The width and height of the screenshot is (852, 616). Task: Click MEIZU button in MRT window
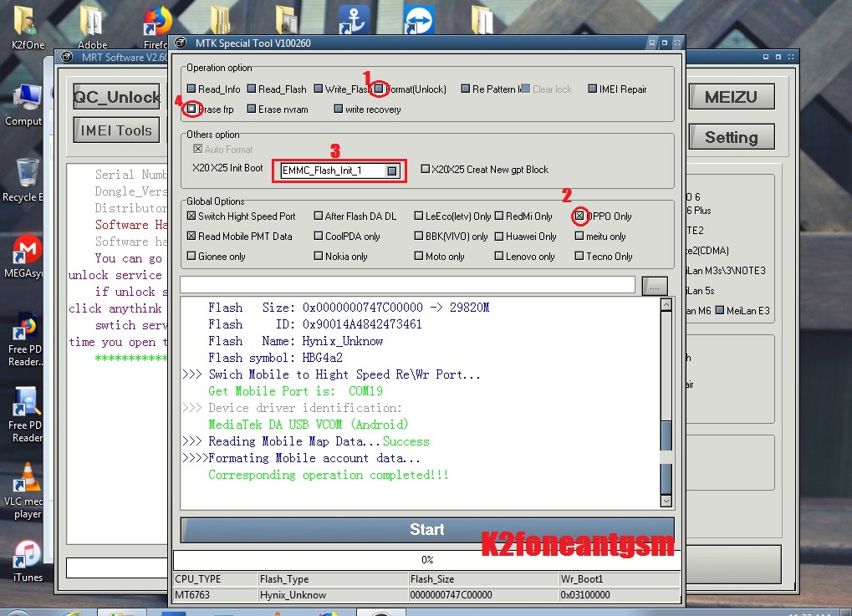(x=732, y=97)
